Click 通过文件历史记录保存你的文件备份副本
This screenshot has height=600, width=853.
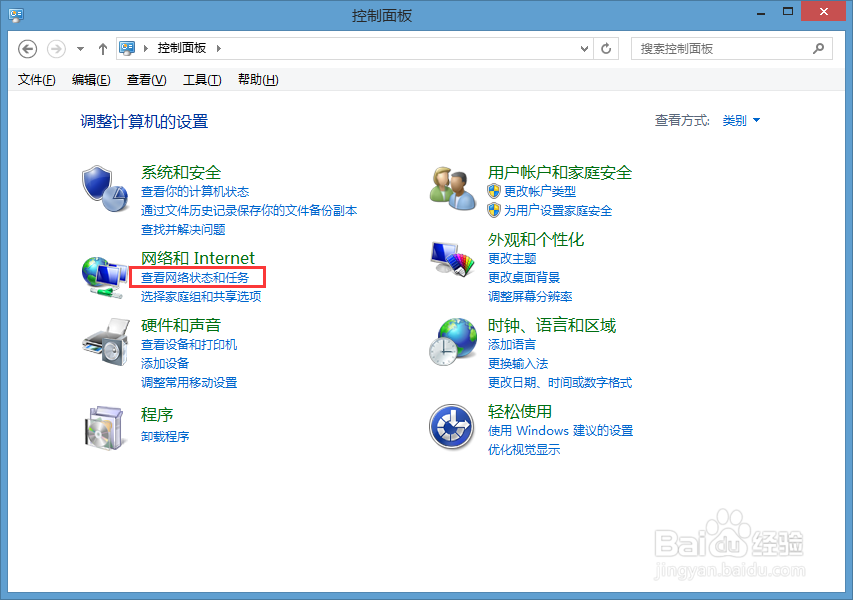249,211
